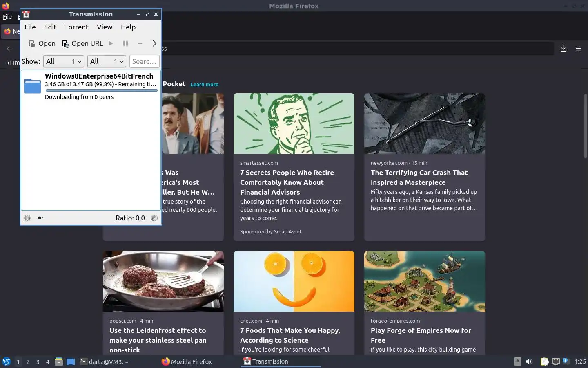Click the Ratio: 0.0 status text
This screenshot has height=368, width=588.
click(x=130, y=218)
